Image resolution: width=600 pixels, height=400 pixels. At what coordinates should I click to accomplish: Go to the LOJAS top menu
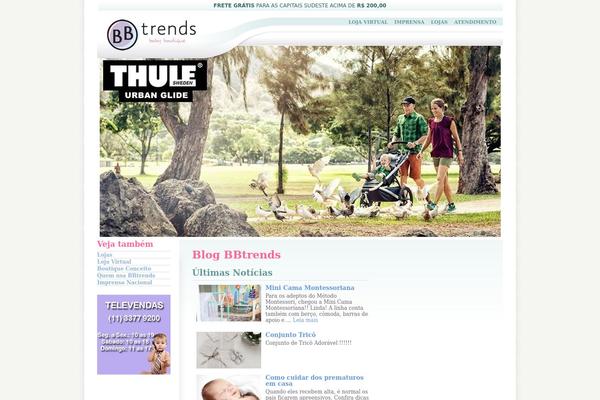[x=439, y=22]
